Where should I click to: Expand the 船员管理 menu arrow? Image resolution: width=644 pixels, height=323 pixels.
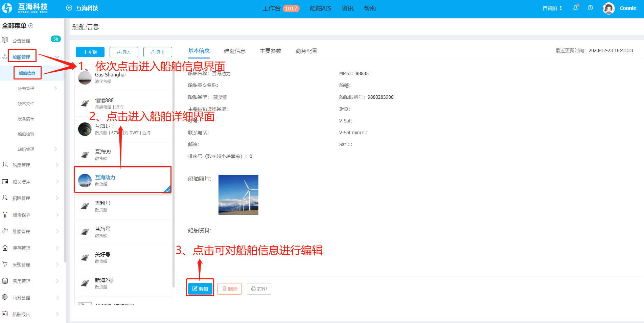click(57, 165)
